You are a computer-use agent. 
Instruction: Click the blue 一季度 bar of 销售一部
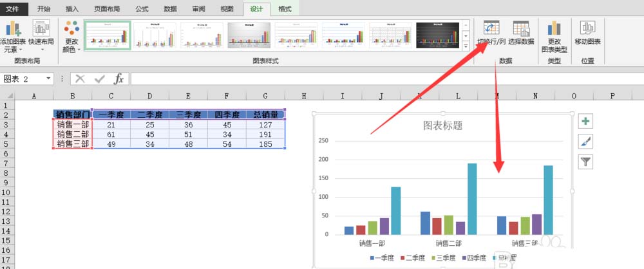(x=349, y=230)
